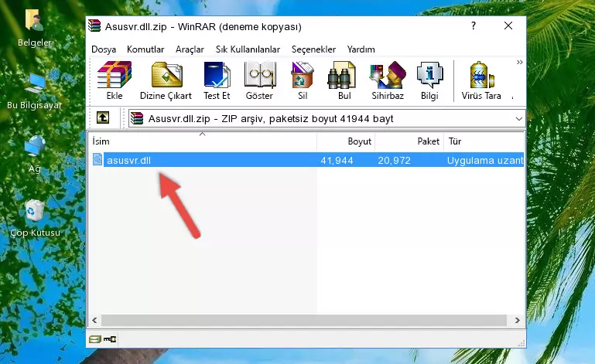Open the Komutlar menu
595x364 pixels.
[x=145, y=49]
